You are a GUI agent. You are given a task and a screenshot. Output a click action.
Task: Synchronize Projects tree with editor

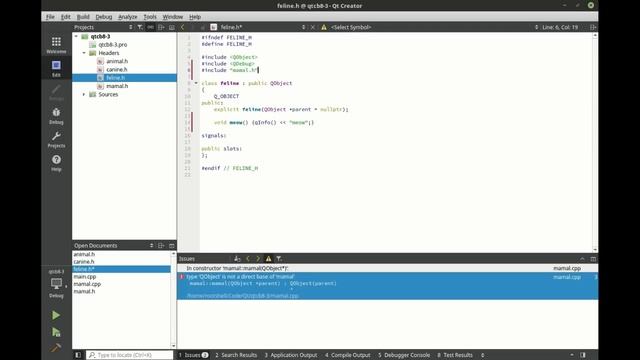click(x=151, y=27)
